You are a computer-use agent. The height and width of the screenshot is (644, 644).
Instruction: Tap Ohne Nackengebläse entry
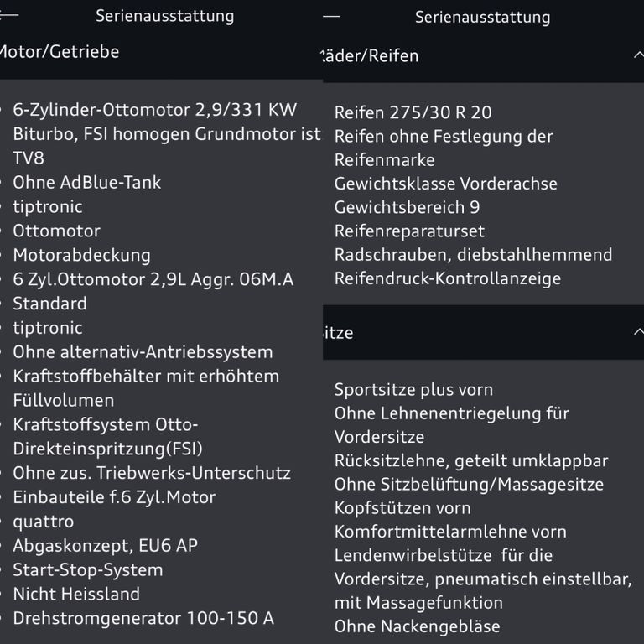click(x=417, y=626)
